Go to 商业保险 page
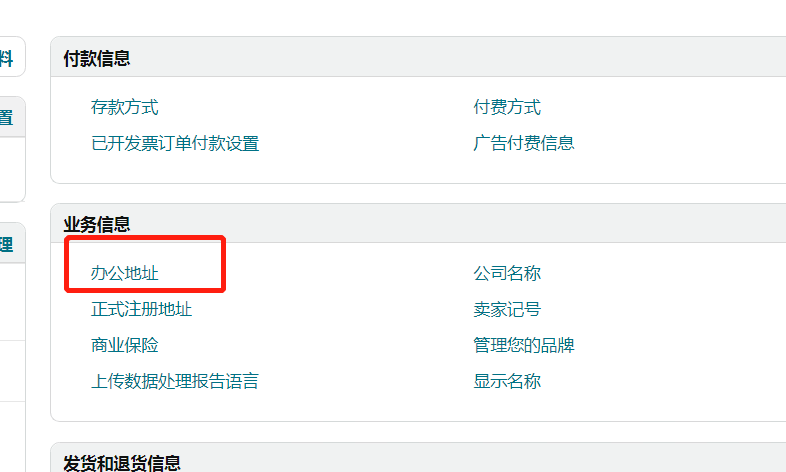786x472 pixels. pos(125,345)
